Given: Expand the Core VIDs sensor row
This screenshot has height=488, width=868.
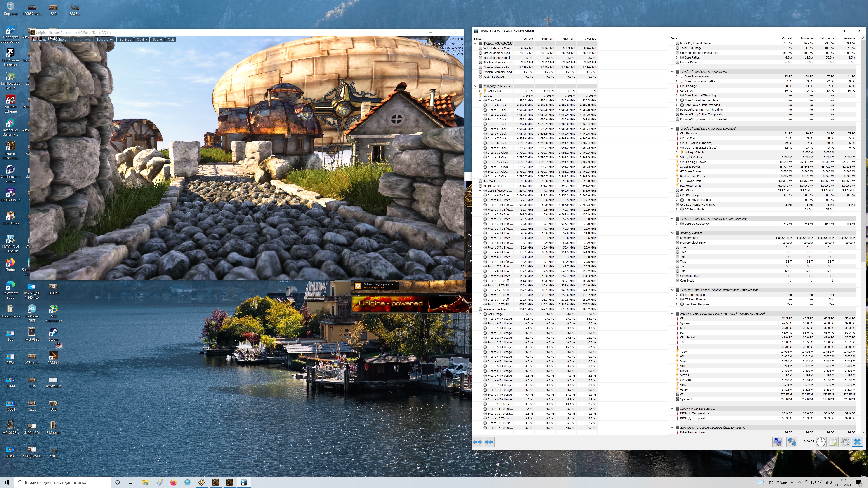Looking at the screenshot, I should [480, 91].
